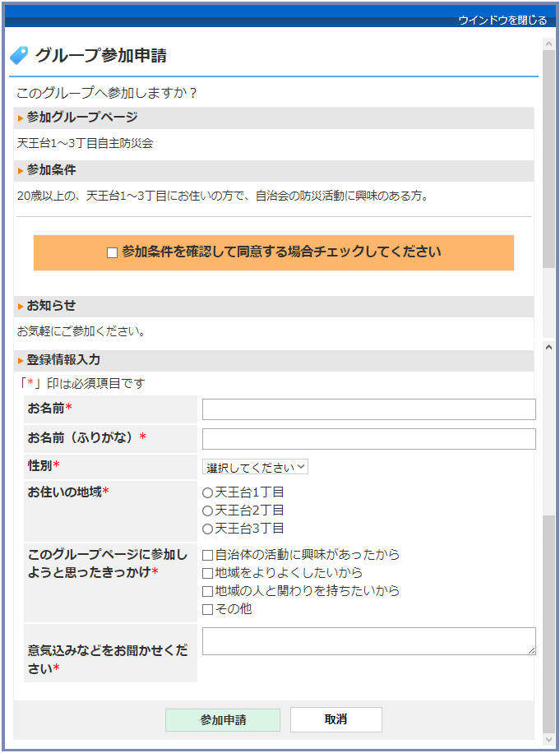
Task: Click the scroll-up arrow at the window's top right
Action: (548, 44)
